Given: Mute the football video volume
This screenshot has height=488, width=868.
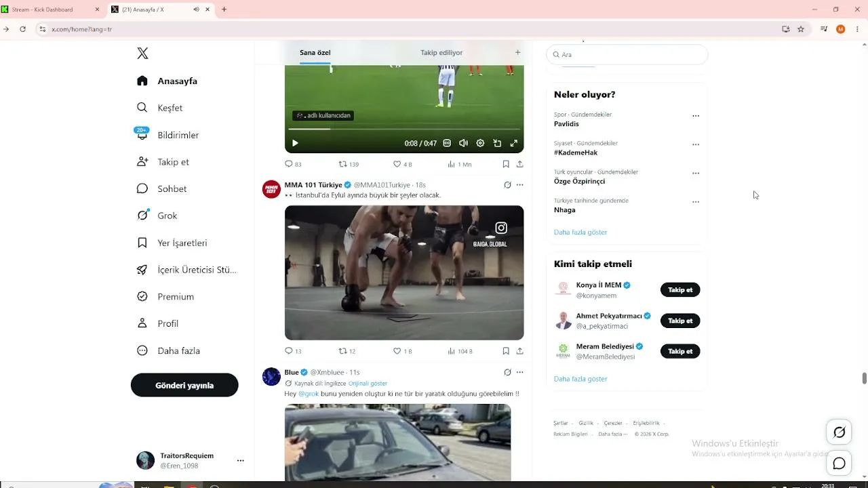Looking at the screenshot, I should [463, 143].
